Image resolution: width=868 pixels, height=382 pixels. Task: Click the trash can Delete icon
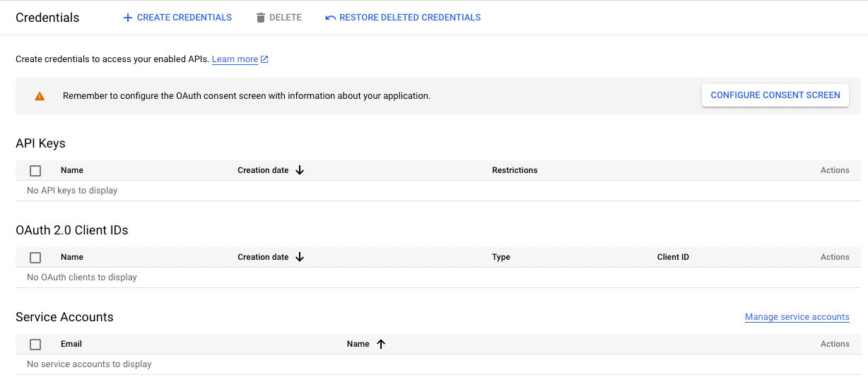coord(261,18)
